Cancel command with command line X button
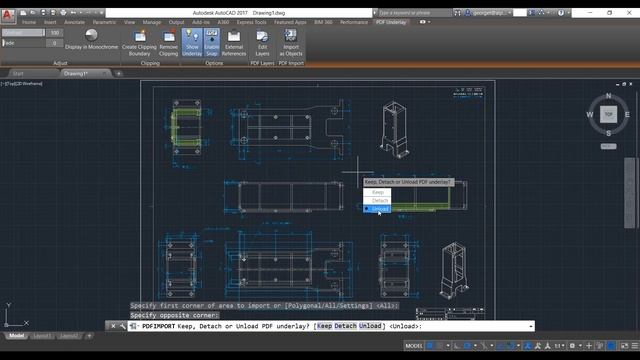640x360 pixels. tap(113, 326)
